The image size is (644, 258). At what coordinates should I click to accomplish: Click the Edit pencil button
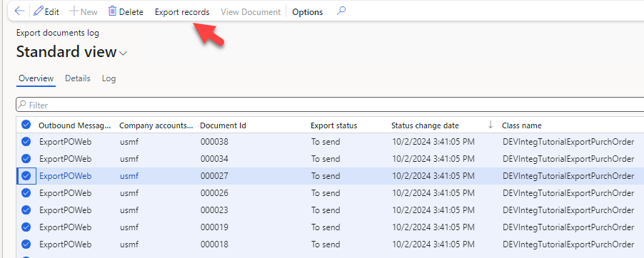coord(46,12)
